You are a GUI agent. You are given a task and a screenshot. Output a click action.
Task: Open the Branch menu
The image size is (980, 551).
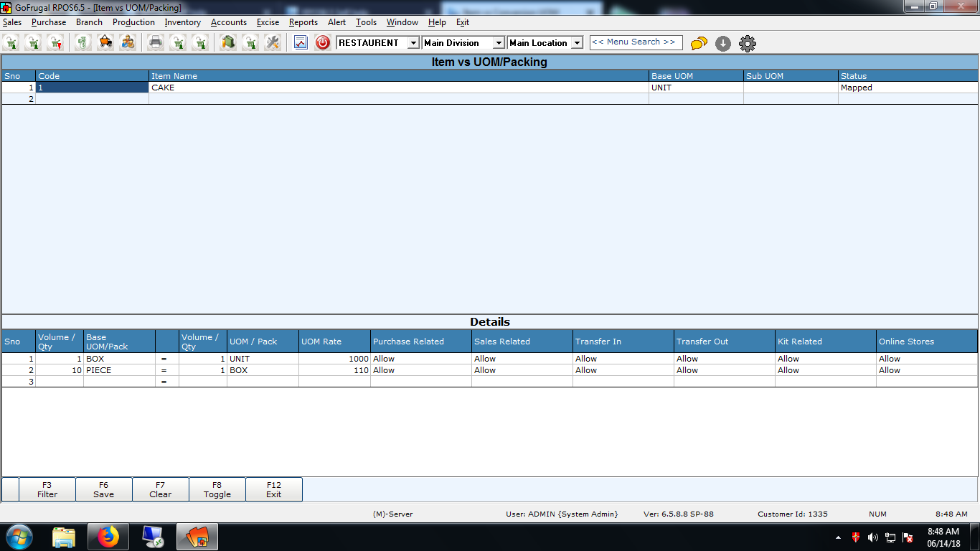[89, 22]
